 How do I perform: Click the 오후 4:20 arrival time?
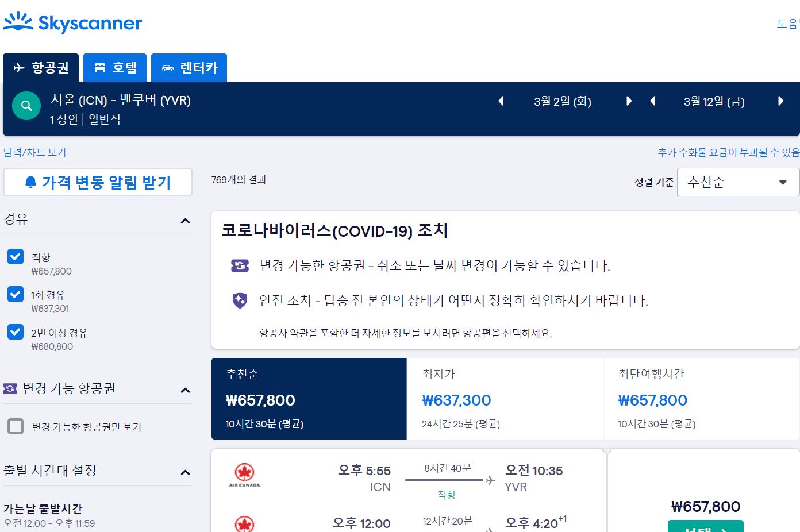(x=532, y=523)
